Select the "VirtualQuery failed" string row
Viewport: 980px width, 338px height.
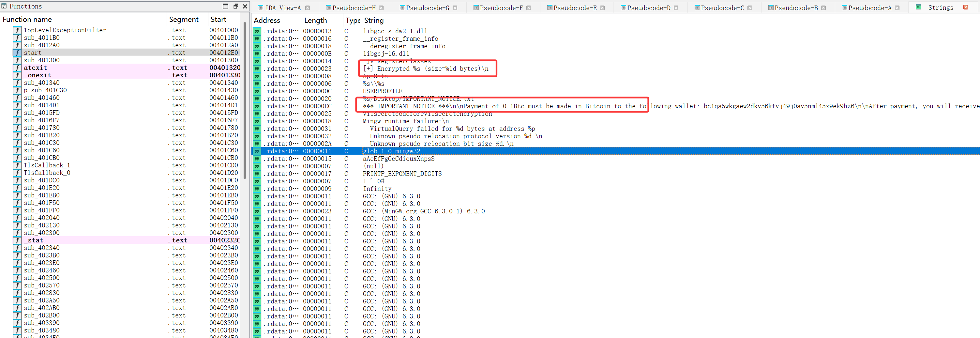(452, 129)
